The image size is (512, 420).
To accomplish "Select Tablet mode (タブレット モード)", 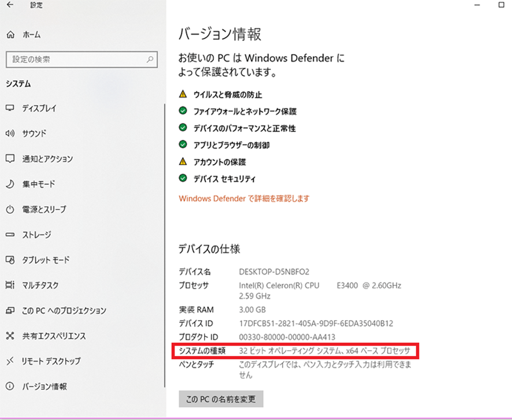I will pyautogui.click(x=46, y=260).
